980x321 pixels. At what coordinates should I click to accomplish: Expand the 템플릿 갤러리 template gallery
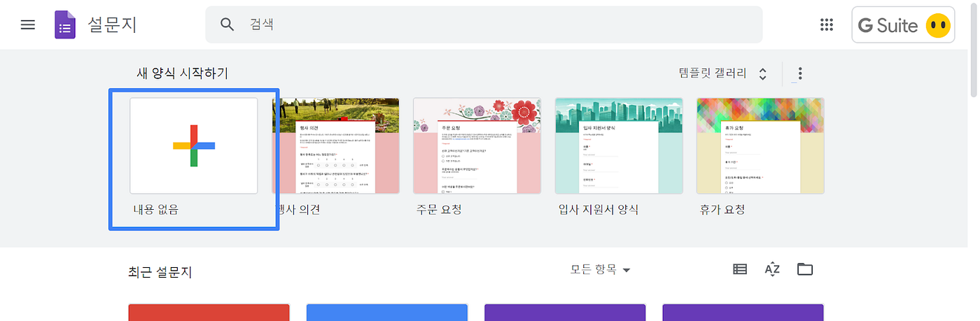[723, 73]
